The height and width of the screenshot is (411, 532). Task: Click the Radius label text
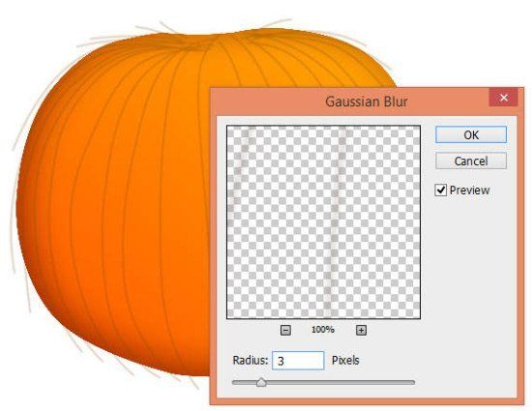click(251, 360)
